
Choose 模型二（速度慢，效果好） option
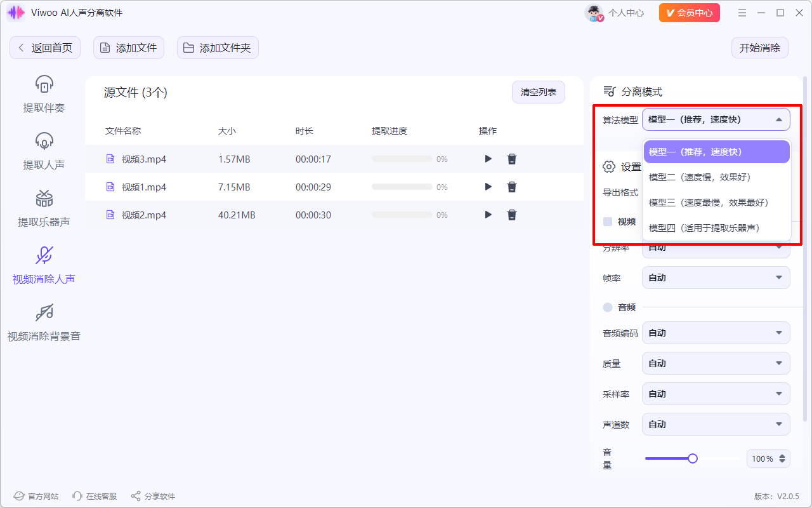[717, 177]
